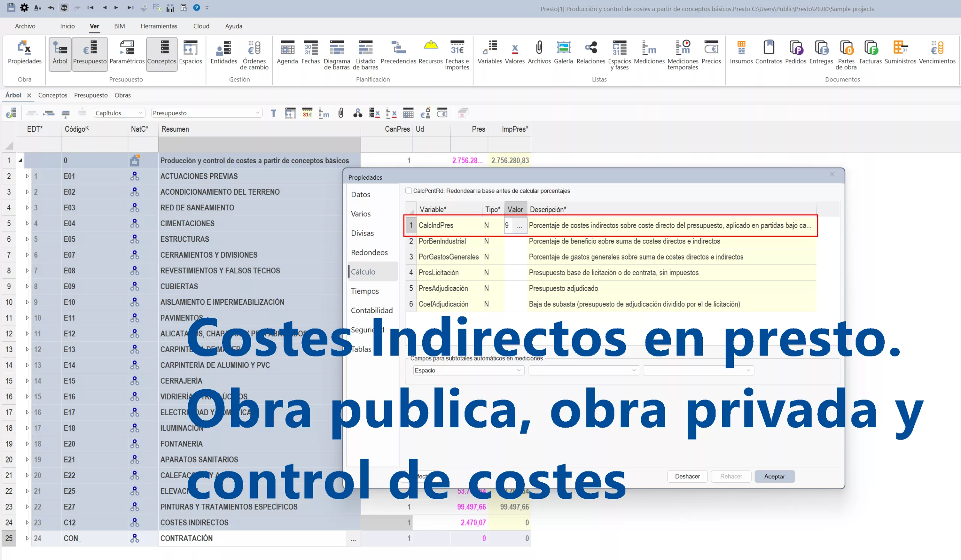Switch to the BIM ribbon tab
Screen dimensions: 961x560
(119, 26)
